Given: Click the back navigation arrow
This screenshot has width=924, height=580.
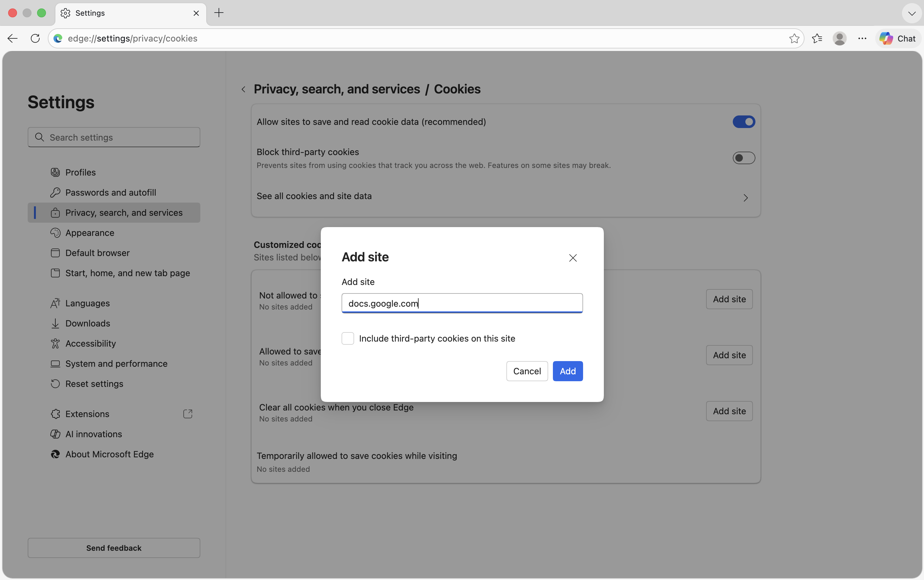Looking at the screenshot, I should point(12,38).
